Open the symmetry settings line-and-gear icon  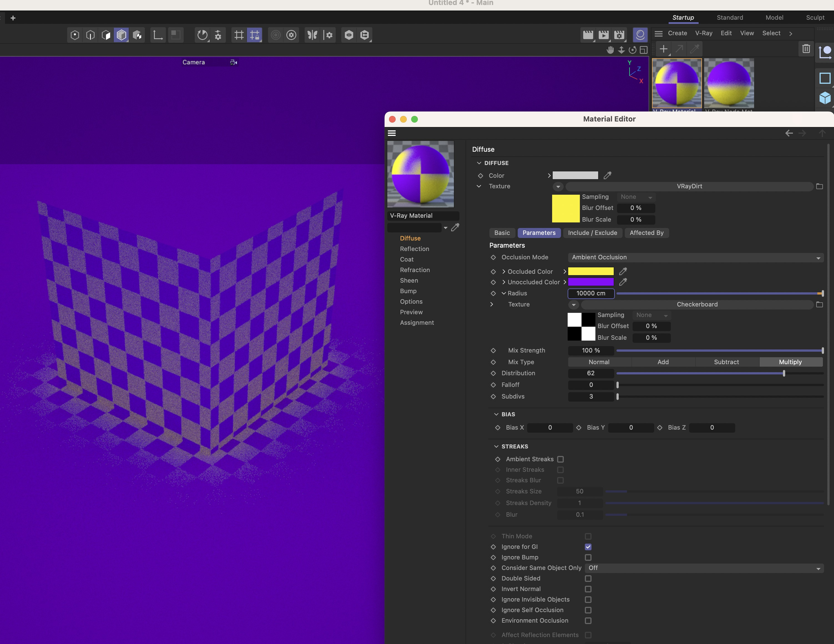(328, 35)
